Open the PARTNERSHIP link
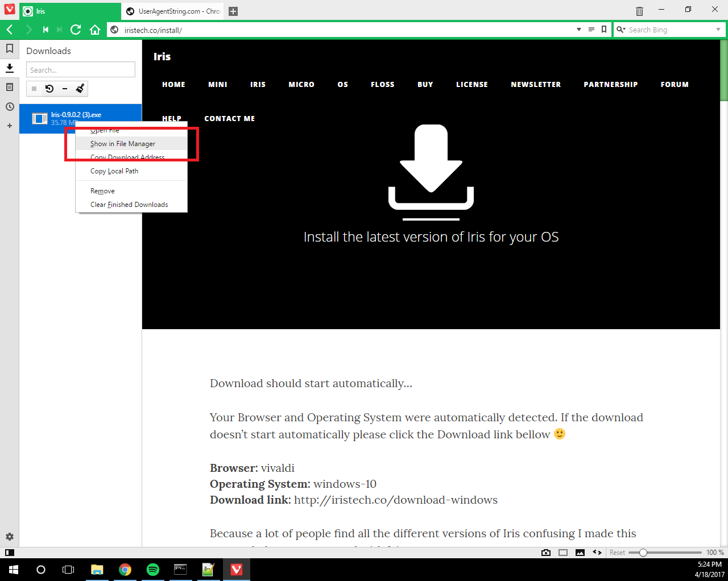This screenshot has height=581, width=728. (x=611, y=85)
